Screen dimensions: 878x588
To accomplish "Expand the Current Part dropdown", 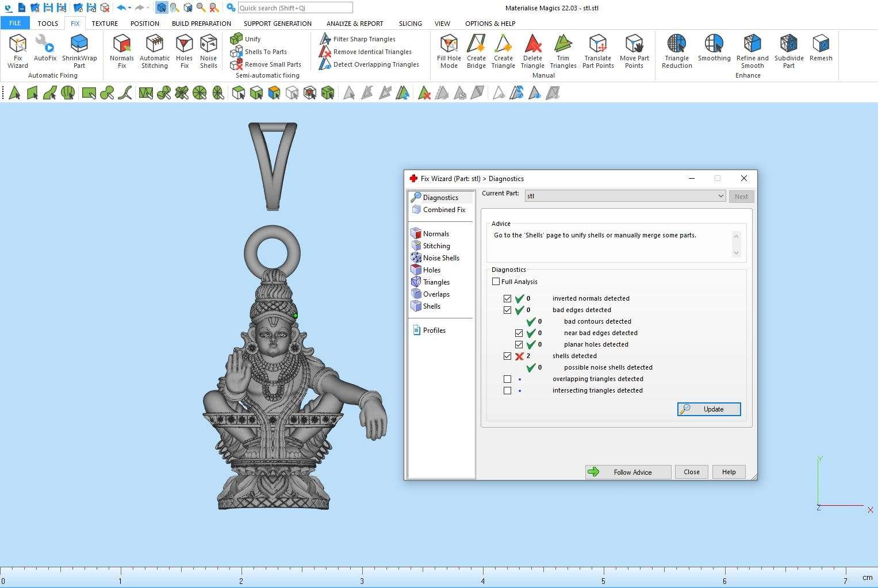I will (x=720, y=196).
